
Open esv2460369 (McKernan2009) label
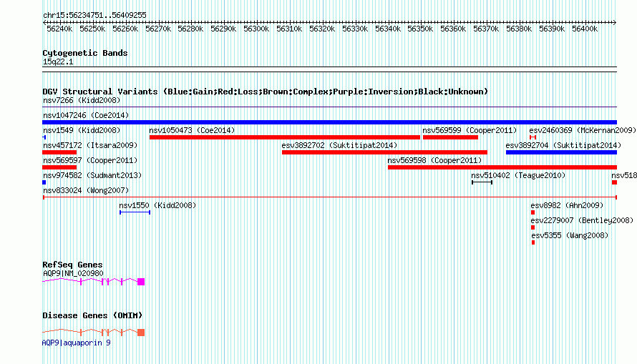tap(583, 130)
